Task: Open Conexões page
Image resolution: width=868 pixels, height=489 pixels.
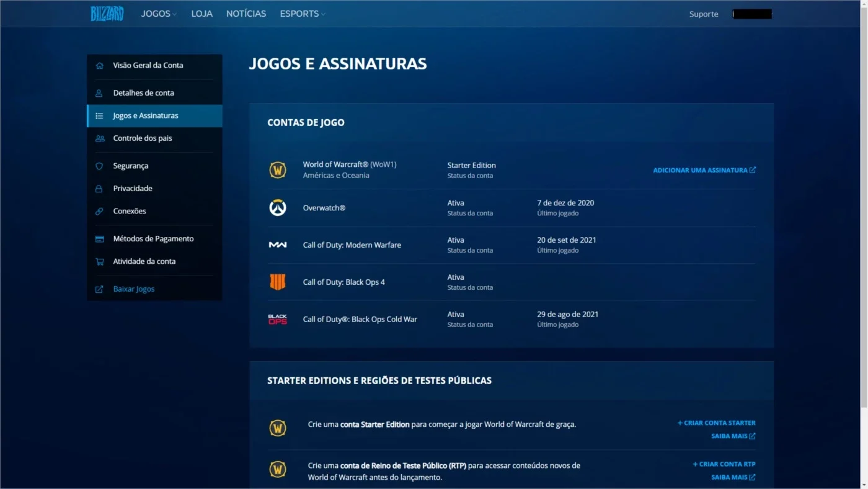Action: pyautogui.click(x=154, y=211)
